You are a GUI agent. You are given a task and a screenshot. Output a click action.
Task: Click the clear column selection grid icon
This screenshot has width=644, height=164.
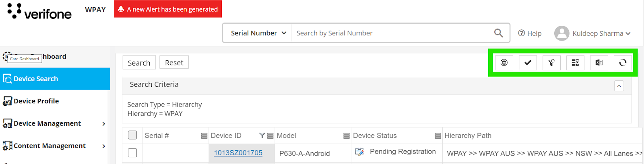575,63
